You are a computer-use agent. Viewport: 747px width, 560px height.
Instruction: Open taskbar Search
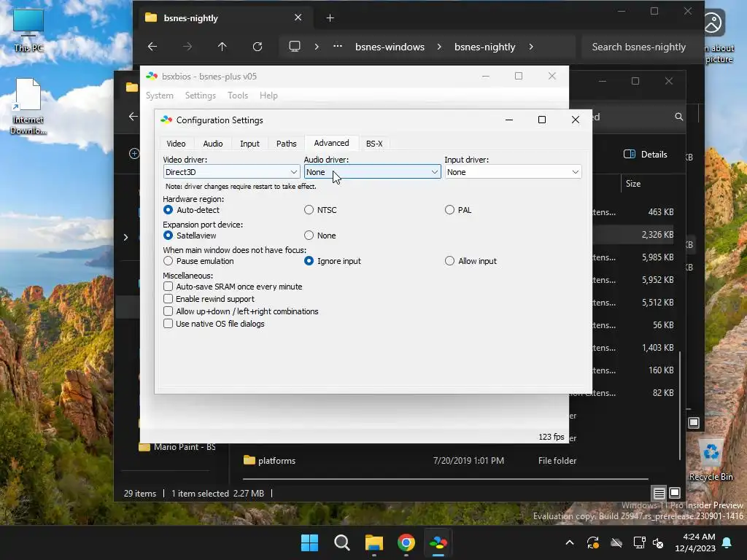pos(341,542)
